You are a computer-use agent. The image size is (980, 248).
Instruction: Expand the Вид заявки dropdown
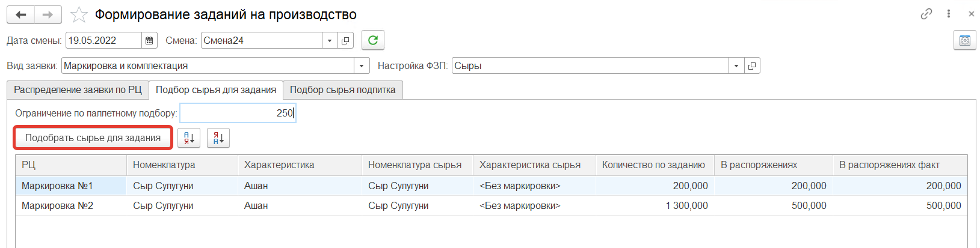(x=362, y=66)
